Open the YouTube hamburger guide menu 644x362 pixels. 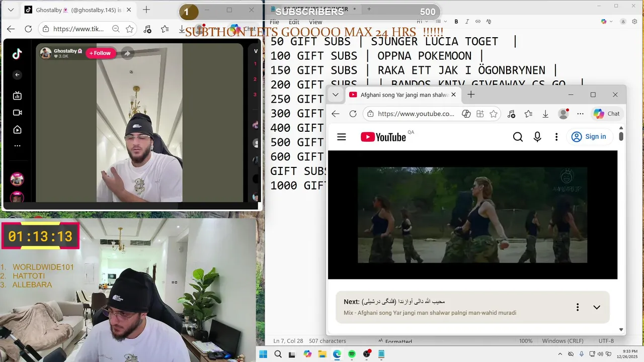coord(342,137)
